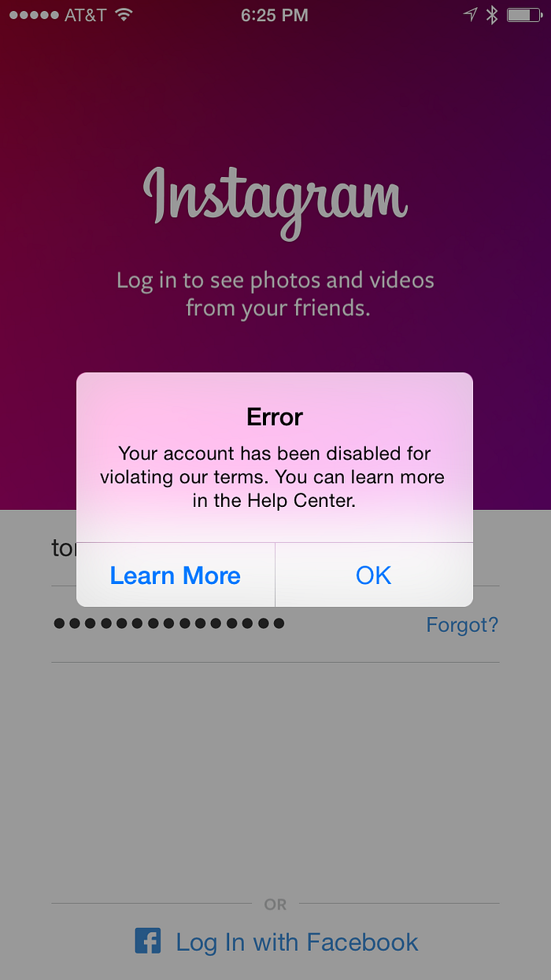Screen dimensions: 551x980
Task: Select Log In with Facebook text
Action: tap(297, 942)
